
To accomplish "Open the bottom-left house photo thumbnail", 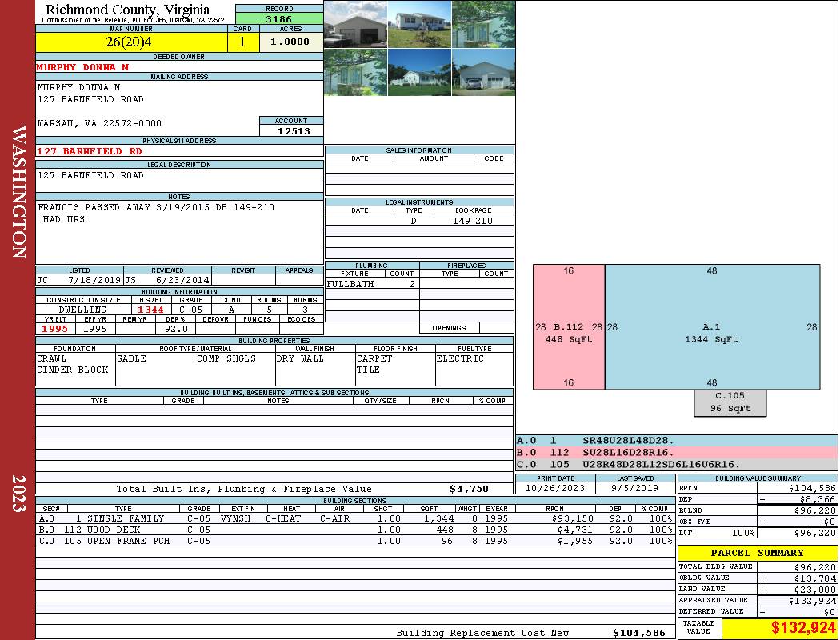I will (x=356, y=72).
